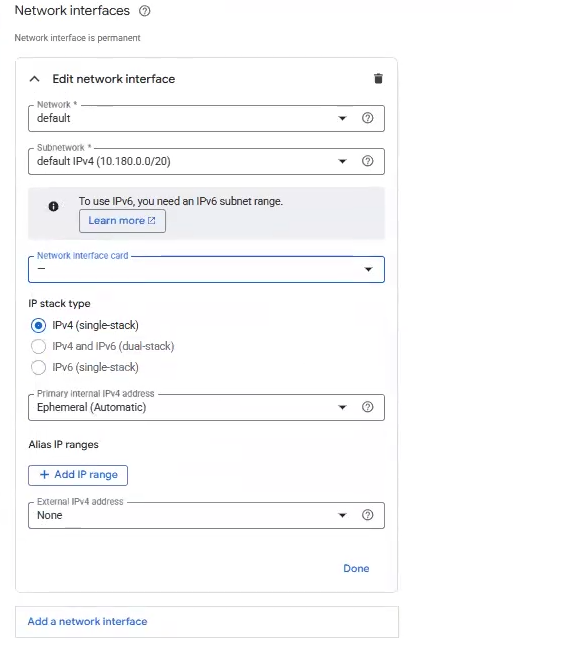Image resolution: width=562 pixels, height=646 pixels.
Task: Open the Network interface card dropdown
Action: pos(206,269)
